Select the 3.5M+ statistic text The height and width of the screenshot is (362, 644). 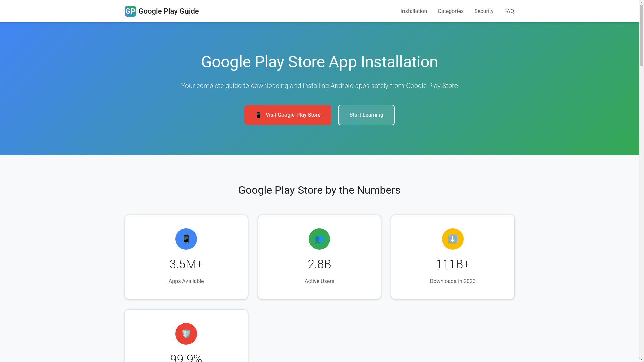point(186,264)
